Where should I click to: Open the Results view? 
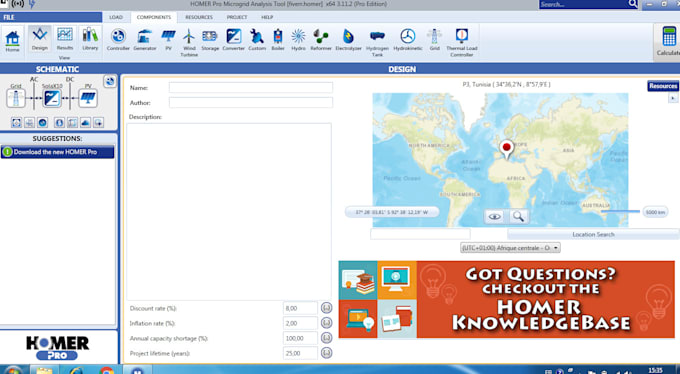pos(65,39)
